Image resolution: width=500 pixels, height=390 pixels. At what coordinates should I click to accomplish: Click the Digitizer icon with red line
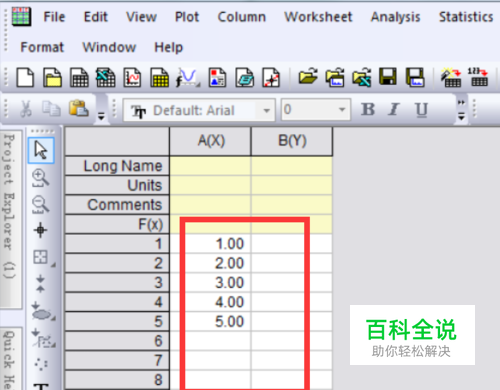pos(271,77)
